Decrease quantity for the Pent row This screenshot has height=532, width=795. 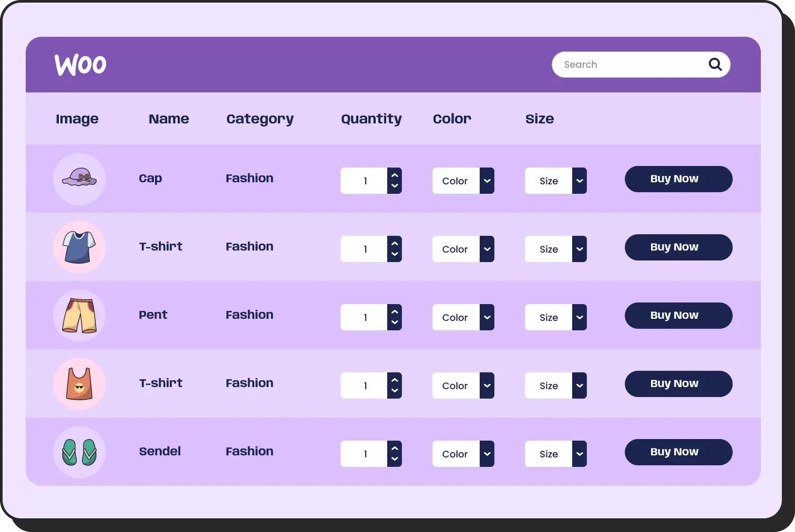click(395, 322)
